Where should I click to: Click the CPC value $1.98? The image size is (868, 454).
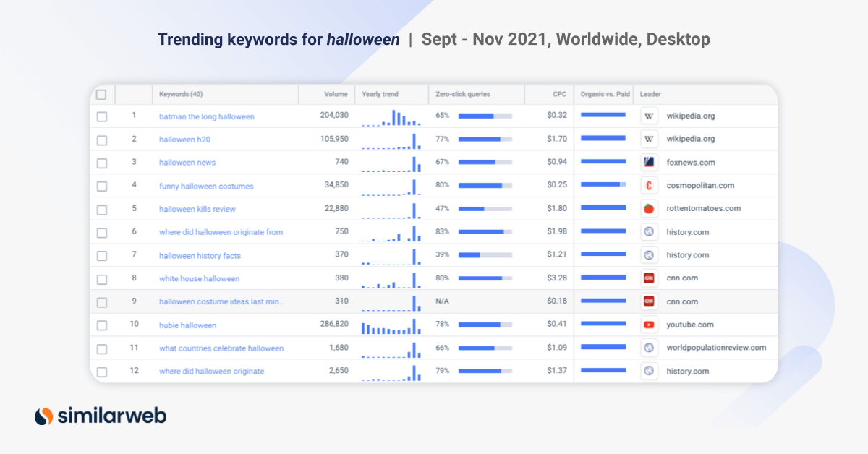[x=558, y=231]
